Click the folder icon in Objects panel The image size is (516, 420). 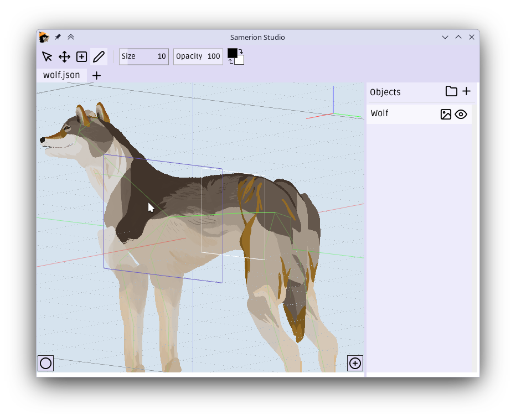[x=451, y=91]
